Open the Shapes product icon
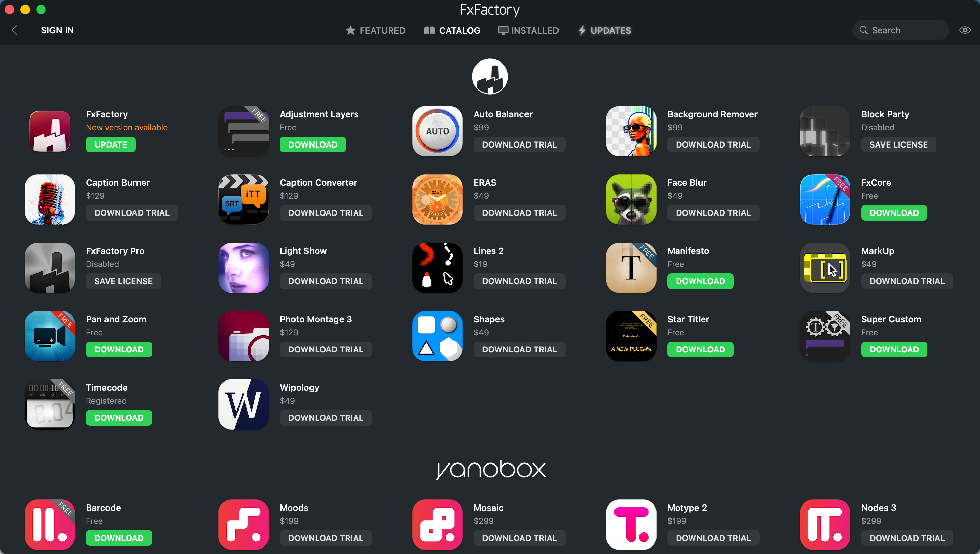 click(x=437, y=336)
